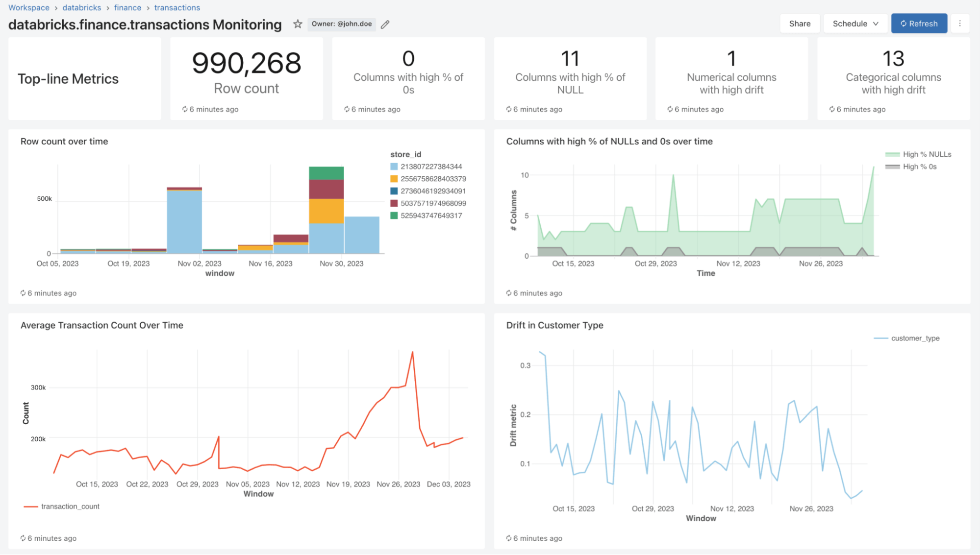Image resolution: width=980 pixels, height=555 pixels.
Task: Refresh the Row count over time chart
Action: (x=23, y=293)
